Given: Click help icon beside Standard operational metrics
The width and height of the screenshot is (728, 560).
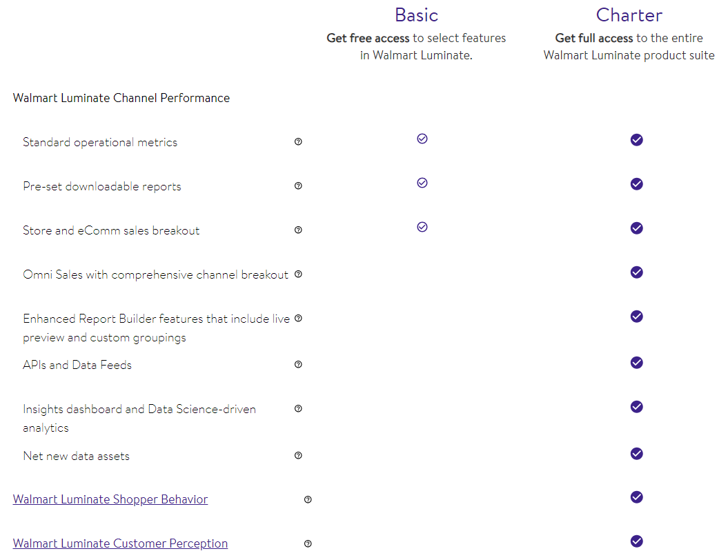Looking at the screenshot, I should (298, 142).
